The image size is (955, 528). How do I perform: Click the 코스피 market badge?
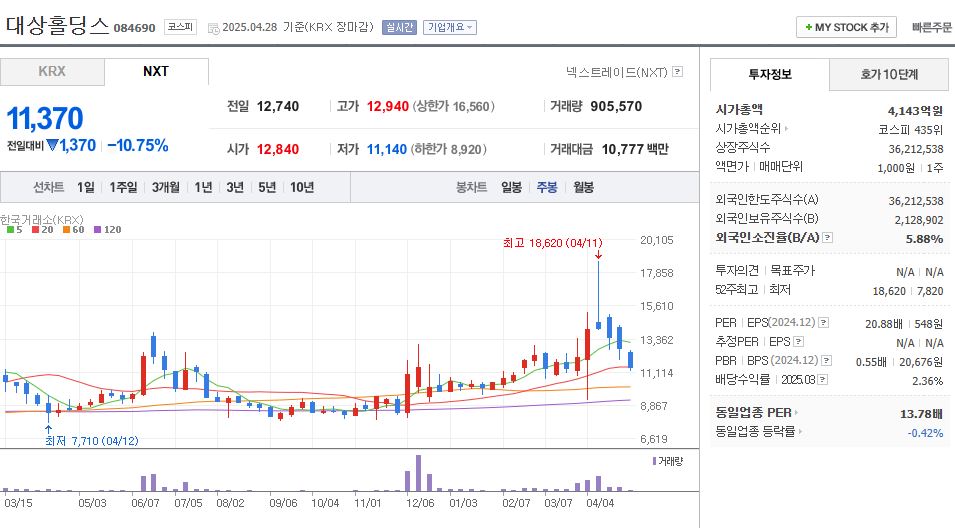click(x=180, y=27)
